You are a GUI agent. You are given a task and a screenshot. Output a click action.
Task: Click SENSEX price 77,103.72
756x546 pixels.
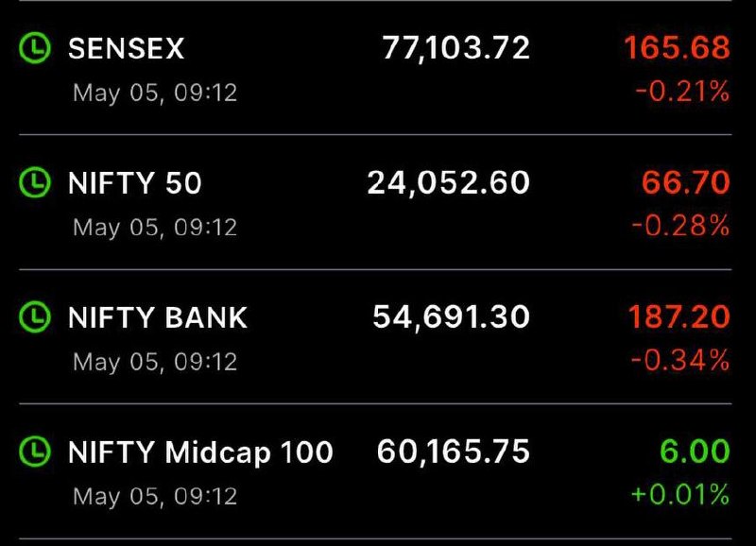tap(456, 48)
